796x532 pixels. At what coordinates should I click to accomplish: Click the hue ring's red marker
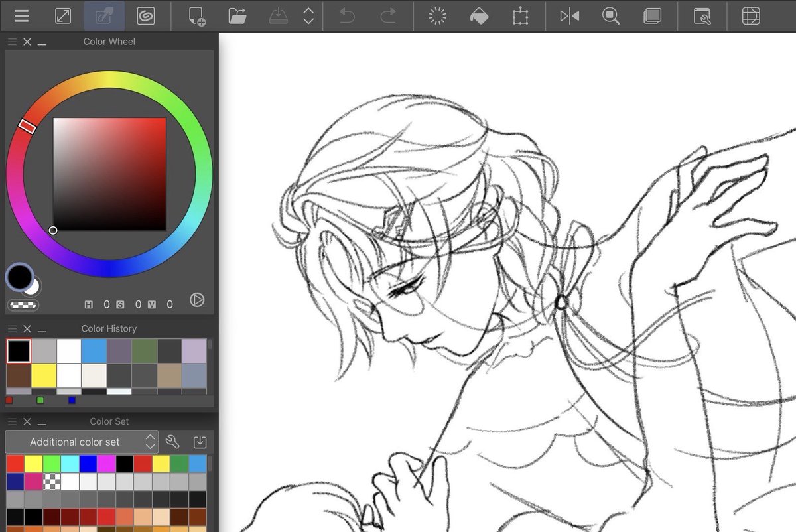pyautogui.click(x=27, y=126)
